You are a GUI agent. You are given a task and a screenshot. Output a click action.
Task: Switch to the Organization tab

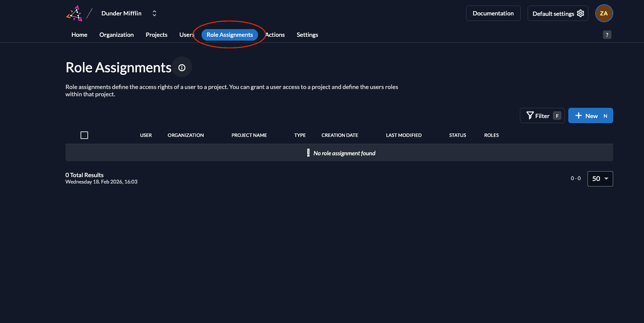[116, 35]
